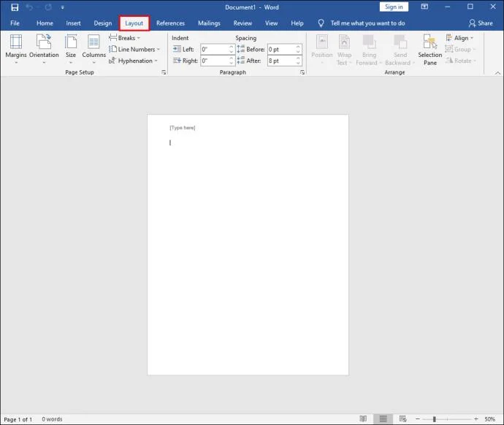Switch to the Home tab
The height and width of the screenshot is (425, 504).
[x=45, y=23]
